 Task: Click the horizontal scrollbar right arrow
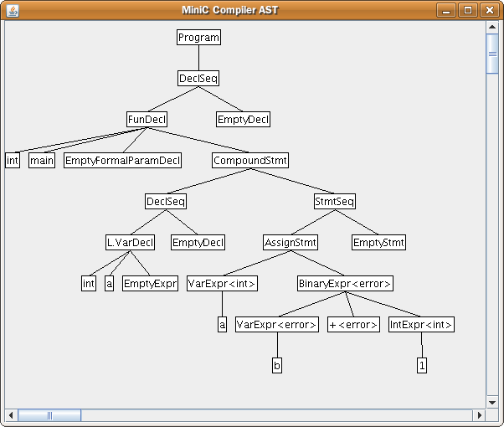pos(480,415)
